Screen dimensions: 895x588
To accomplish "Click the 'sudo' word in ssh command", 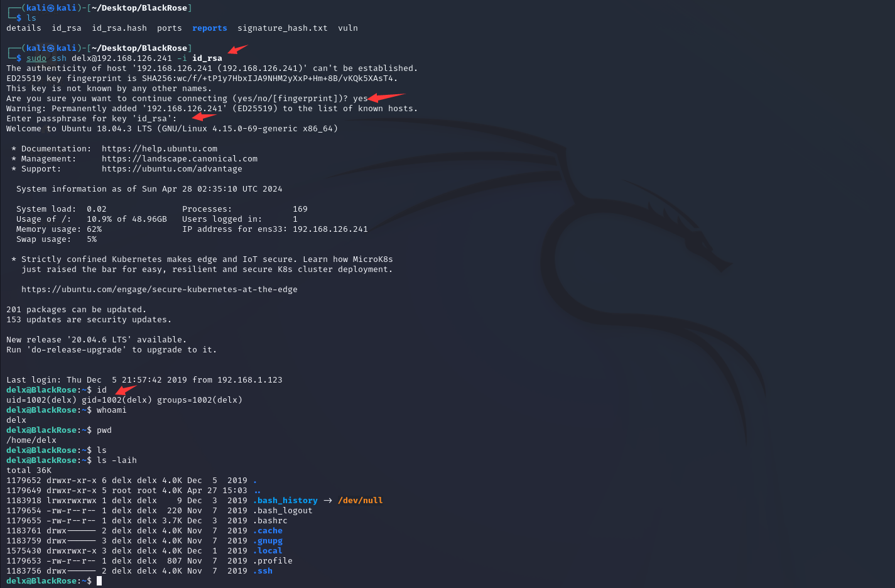I will point(36,58).
